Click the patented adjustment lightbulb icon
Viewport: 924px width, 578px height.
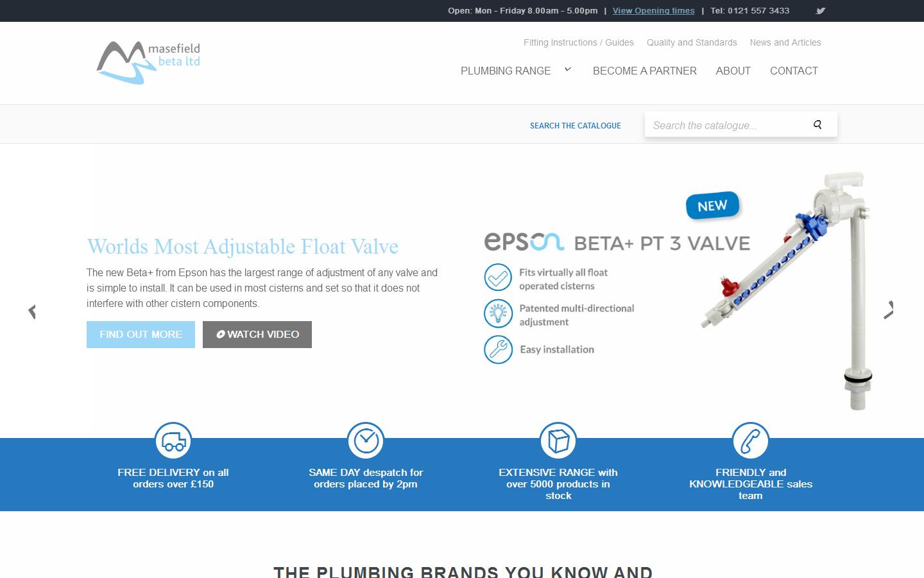(x=499, y=313)
